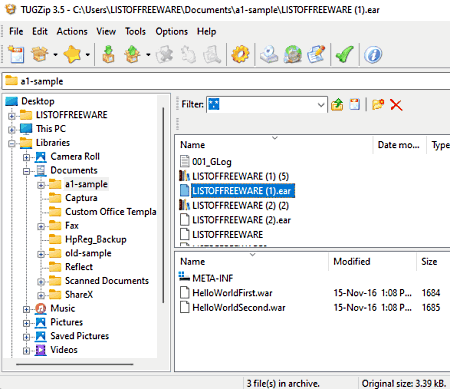Select HelloWorldSecond.war in archive
Screen dimensions: 450x389
coord(239,307)
